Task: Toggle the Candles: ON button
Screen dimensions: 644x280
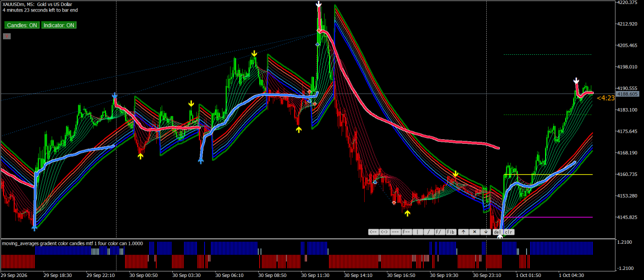Action: point(22,25)
